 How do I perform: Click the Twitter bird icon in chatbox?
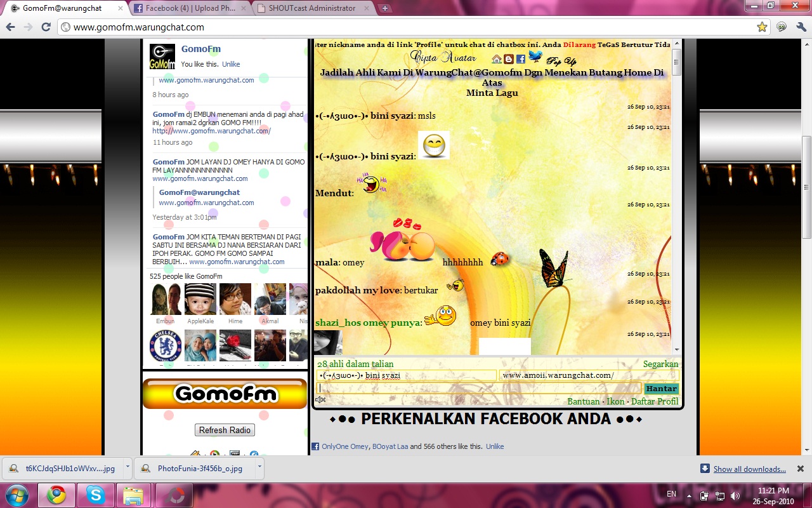(535, 57)
